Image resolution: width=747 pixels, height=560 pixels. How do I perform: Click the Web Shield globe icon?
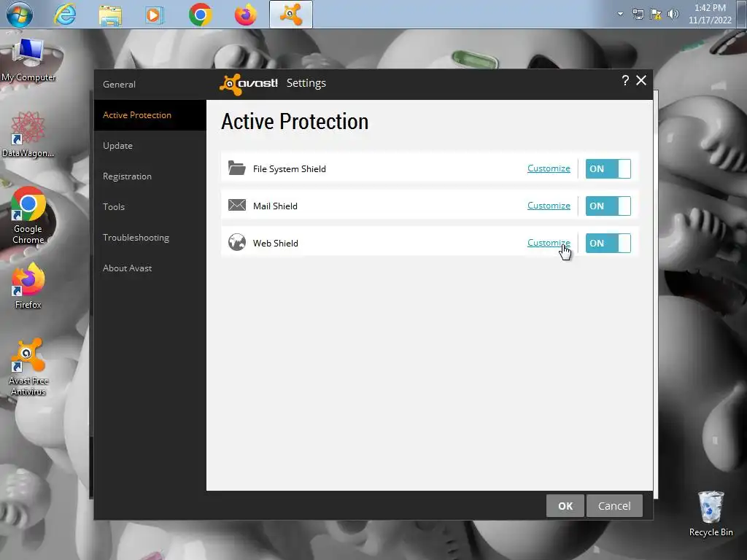click(237, 242)
